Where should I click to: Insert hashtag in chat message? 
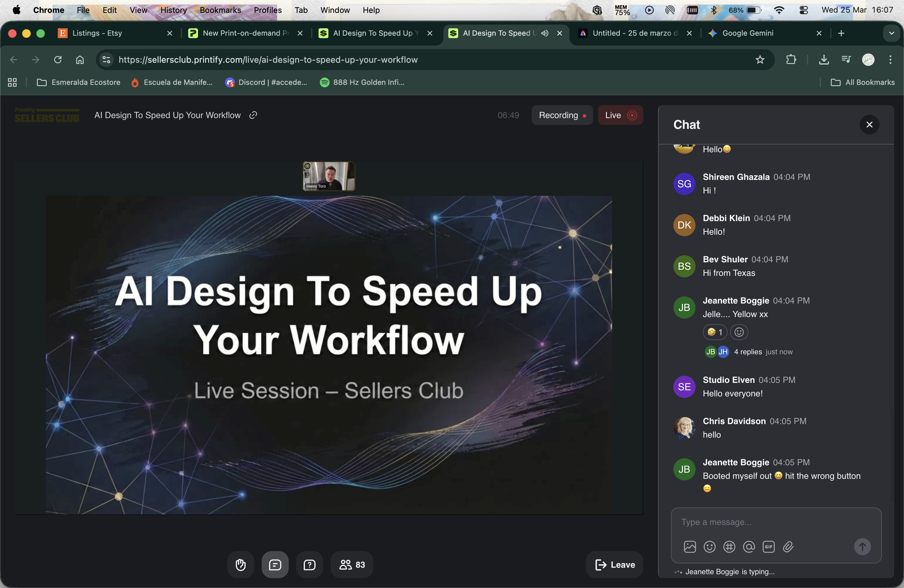point(729,546)
